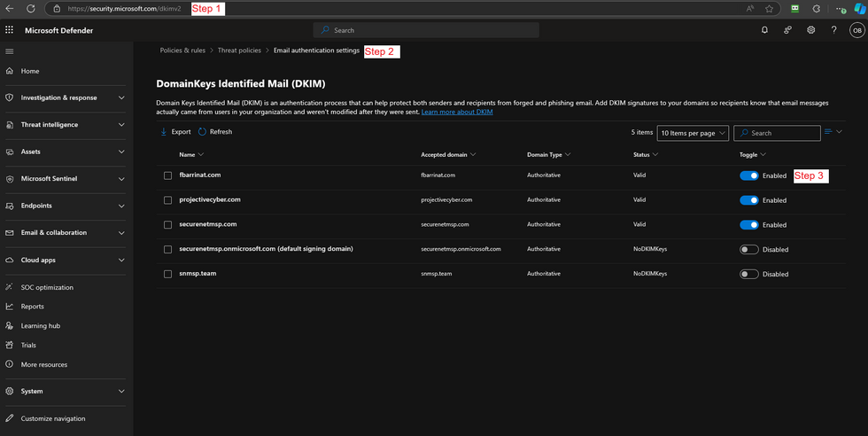Open Customize navigation link
Viewport: 868px width, 436px height.
(53, 419)
